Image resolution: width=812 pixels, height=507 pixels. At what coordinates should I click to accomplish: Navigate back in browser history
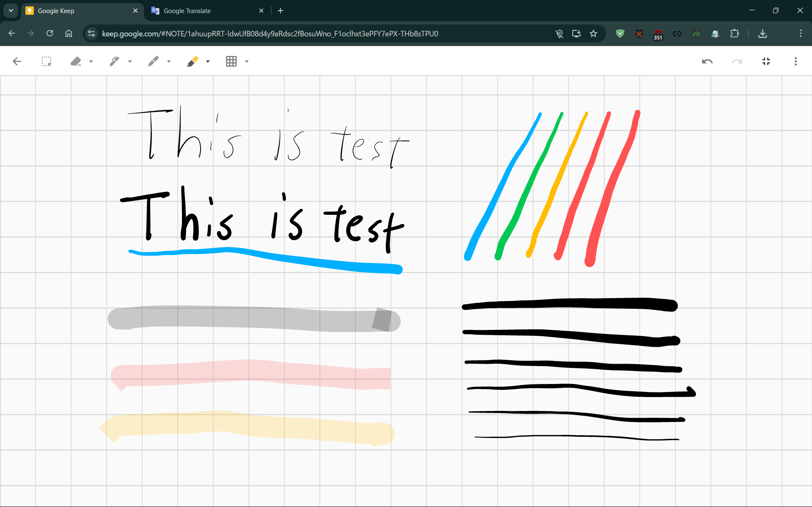pyautogui.click(x=12, y=33)
